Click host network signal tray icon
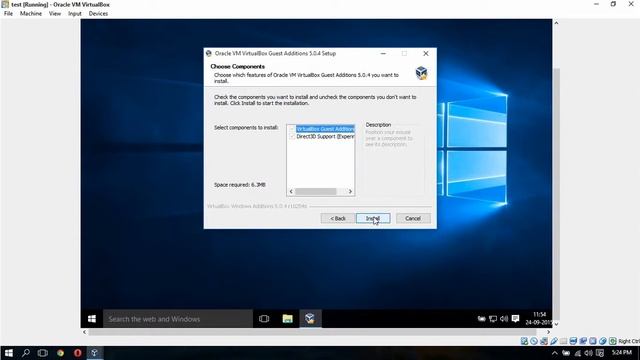Screen dimensions: 640x360 578,353
